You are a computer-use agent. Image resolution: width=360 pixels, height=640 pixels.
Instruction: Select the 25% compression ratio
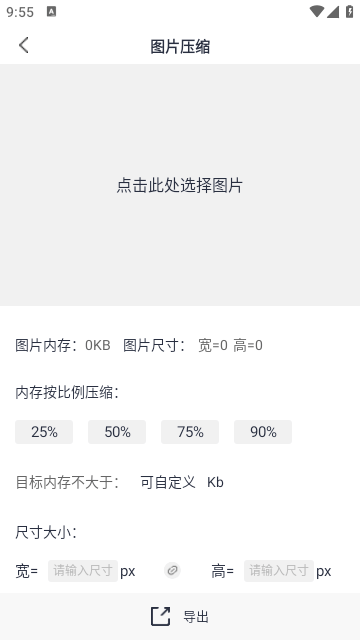(44, 432)
